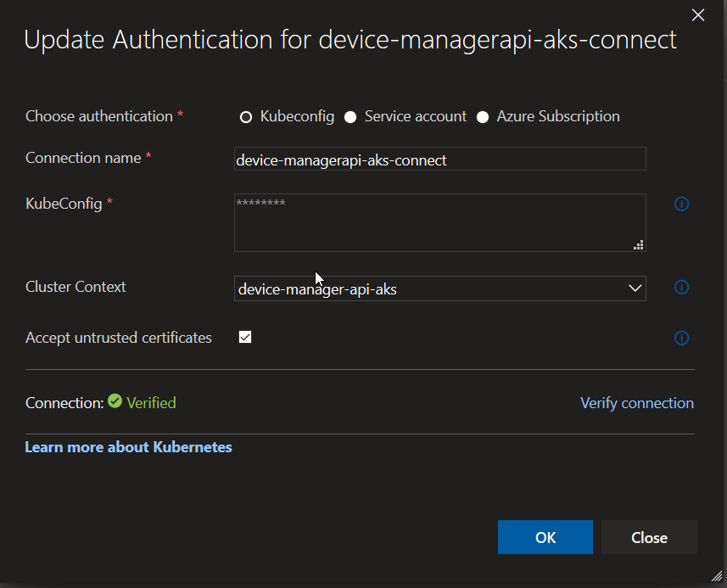
Task: Choose Service account authentication
Action: [350, 117]
